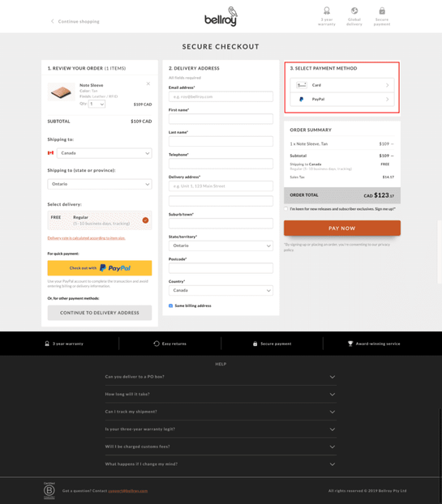
Task: Select the FREE Regular delivery option
Action: pyautogui.click(x=100, y=220)
